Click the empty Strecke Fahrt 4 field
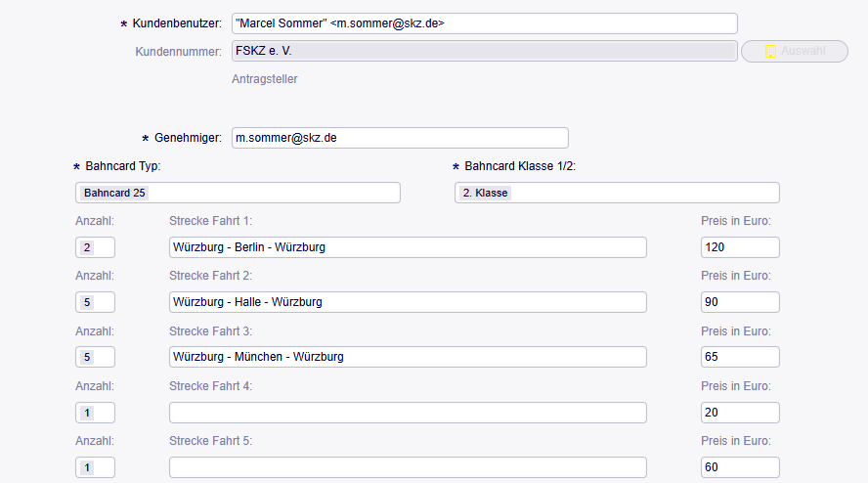868x483 pixels. (x=408, y=413)
